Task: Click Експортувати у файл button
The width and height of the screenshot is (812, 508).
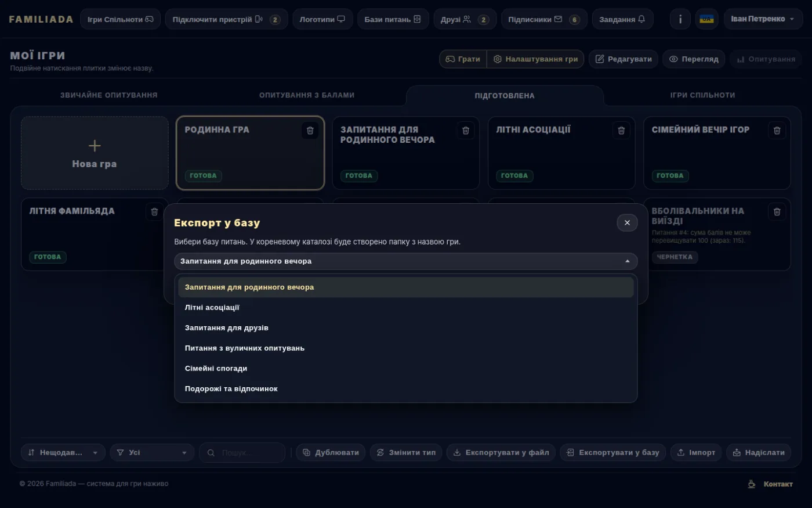Action: click(501, 453)
